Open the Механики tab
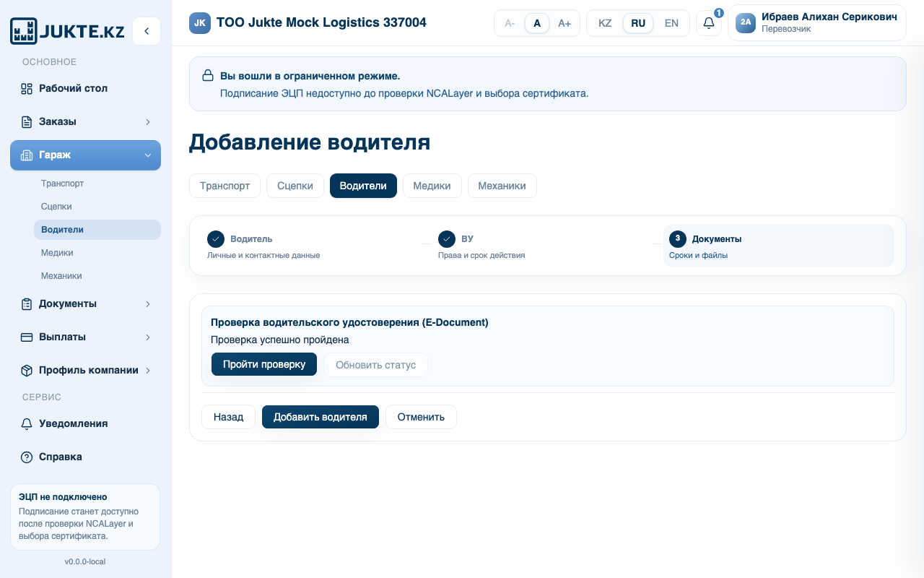Image resolution: width=924 pixels, height=578 pixels. 502,186
